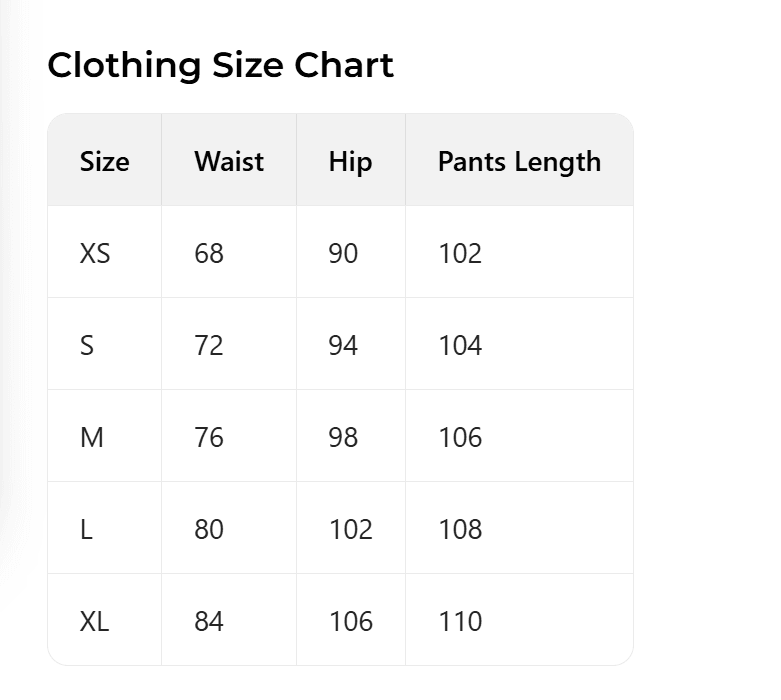Select the XL size cell

click(x=95, y=622)
